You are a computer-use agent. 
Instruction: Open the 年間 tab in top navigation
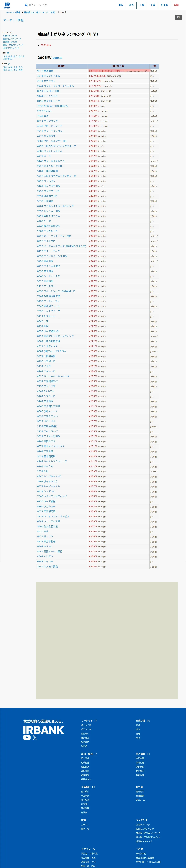point(176,5)
